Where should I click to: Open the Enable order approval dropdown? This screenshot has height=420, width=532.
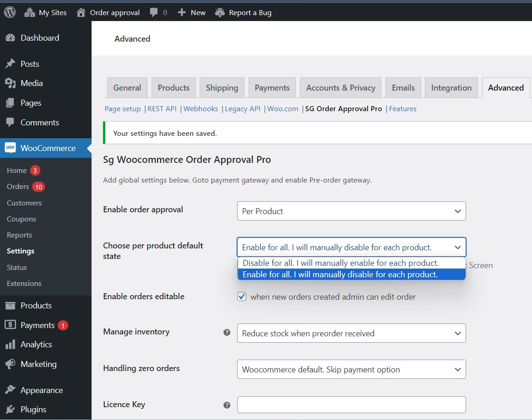351,211
